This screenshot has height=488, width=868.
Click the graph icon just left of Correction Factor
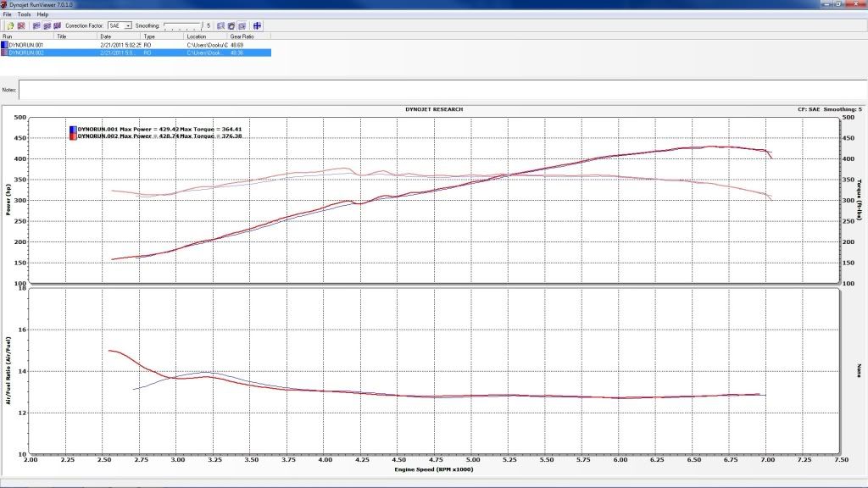click(x=56, y=25)
